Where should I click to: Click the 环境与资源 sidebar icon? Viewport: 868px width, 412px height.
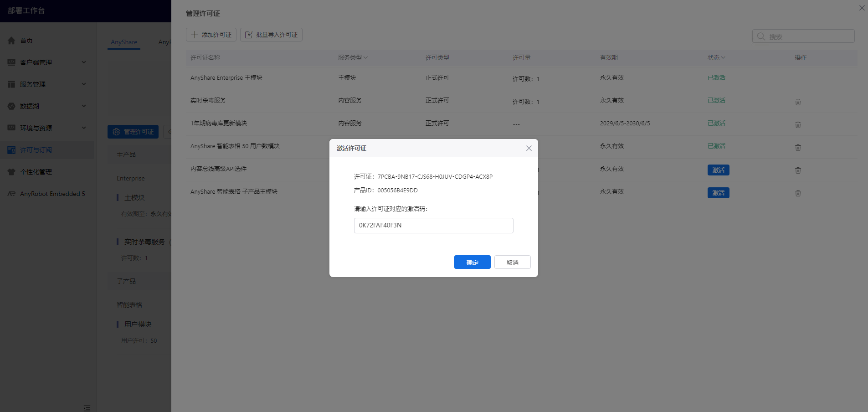(x=11, y=128)
